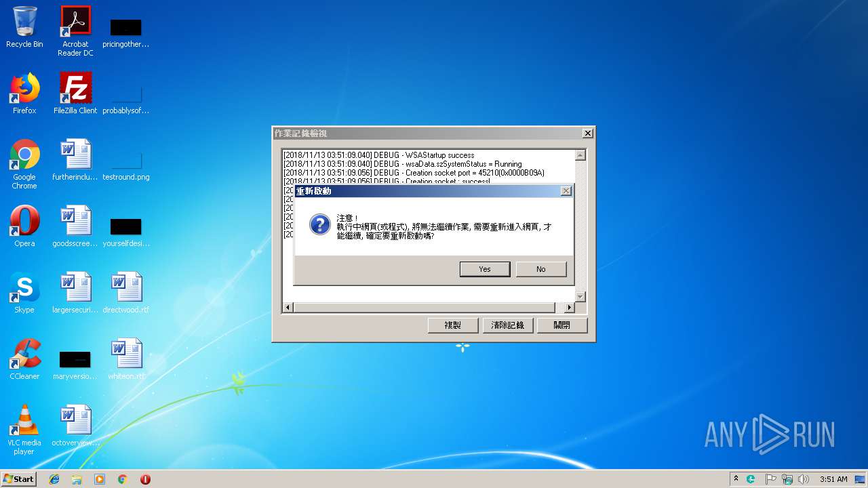Click the log's vertical scrollbar down arrow
This screenshot has width=868, height=488.
(580, 297)
